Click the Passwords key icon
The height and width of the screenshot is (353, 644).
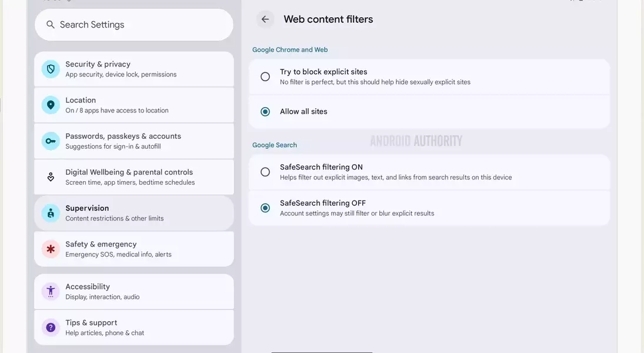pyautogui.click(x=51, y=141)
